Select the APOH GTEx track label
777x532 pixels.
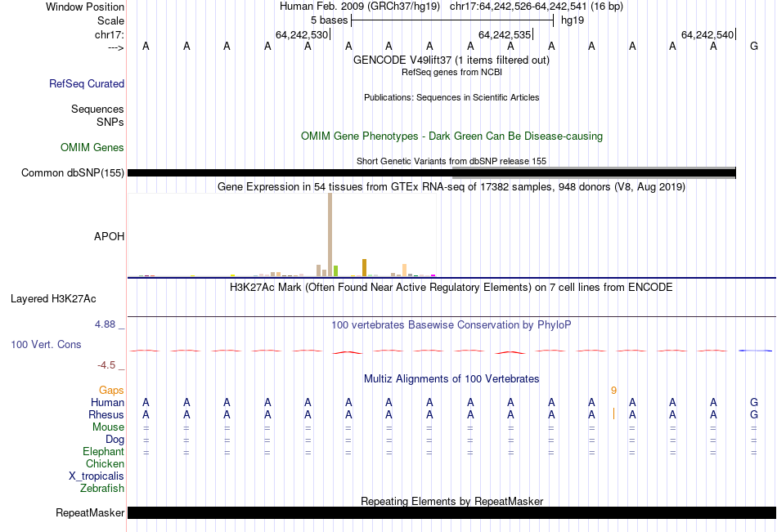[109, 236]
